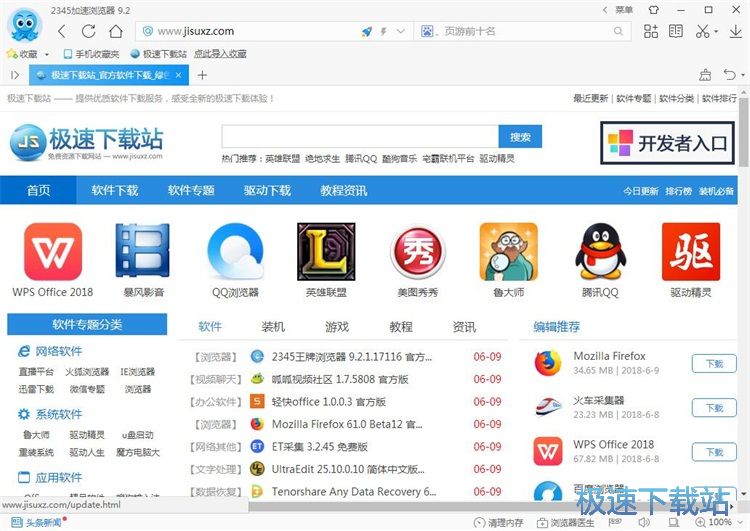The height and width of the screenshot is (531, 750).
Task: Open Mozilla Firefox 61.0 Beta12 list entry
Action: tap(347, 424)
